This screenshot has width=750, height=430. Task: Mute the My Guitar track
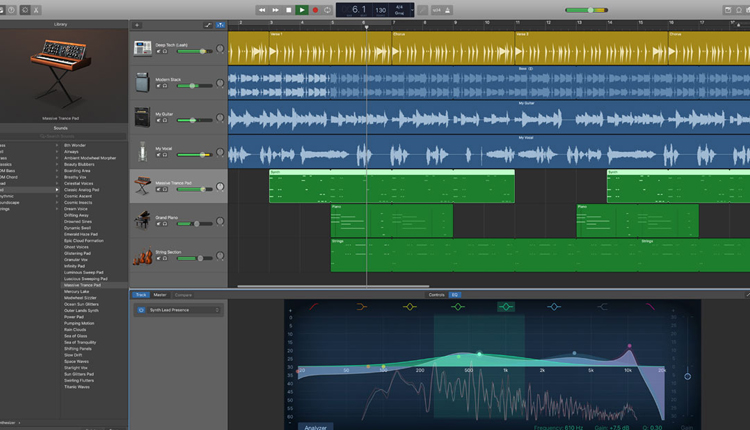pos(158,120)
